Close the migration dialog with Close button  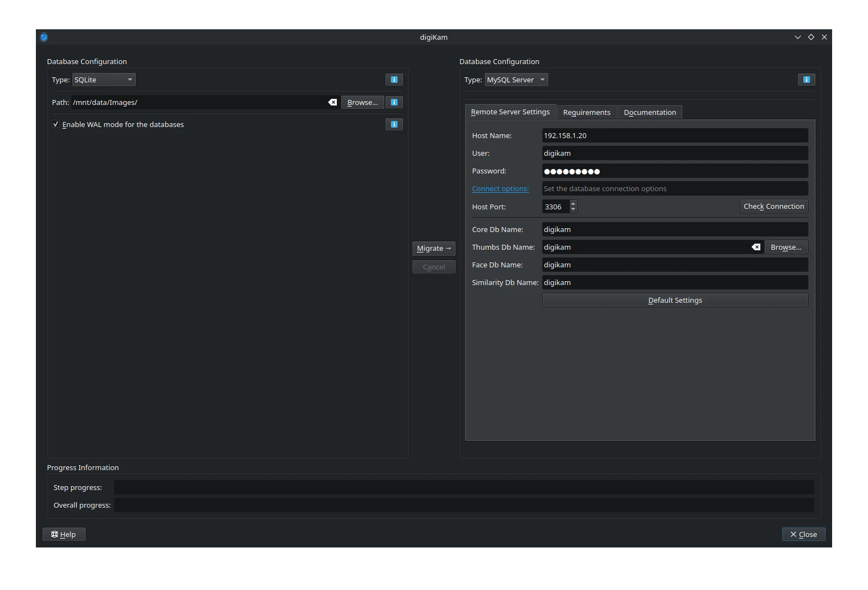click(x=803, y=534)
